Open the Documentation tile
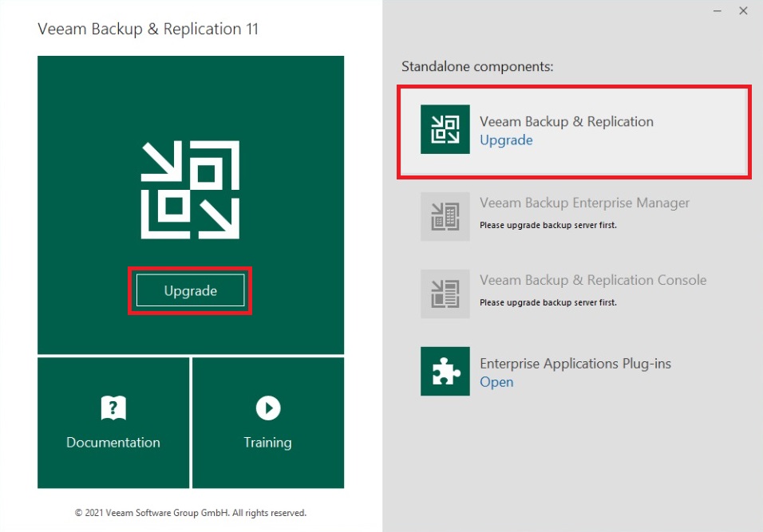The image size is (763, 532). tap(113, 423)
